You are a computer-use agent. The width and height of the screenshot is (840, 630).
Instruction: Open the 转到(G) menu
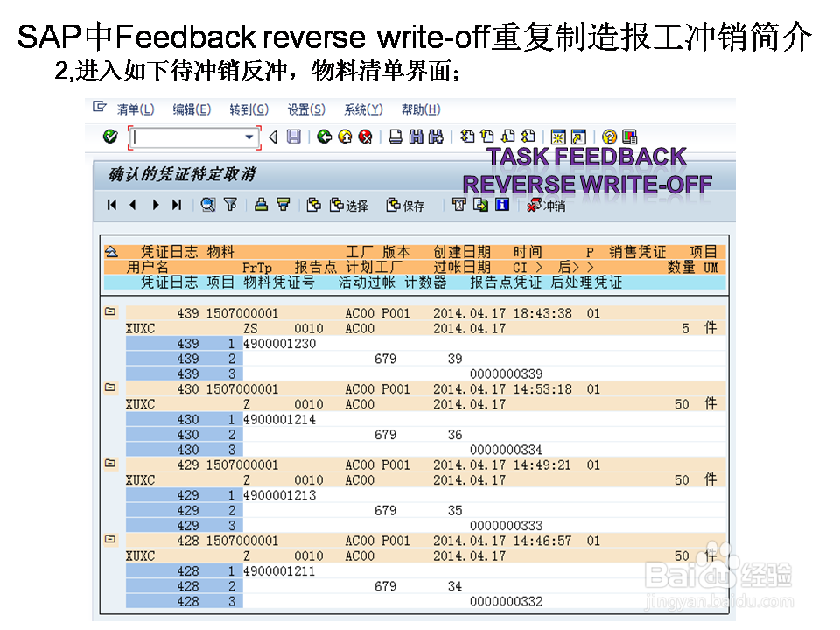click(249, 109)
